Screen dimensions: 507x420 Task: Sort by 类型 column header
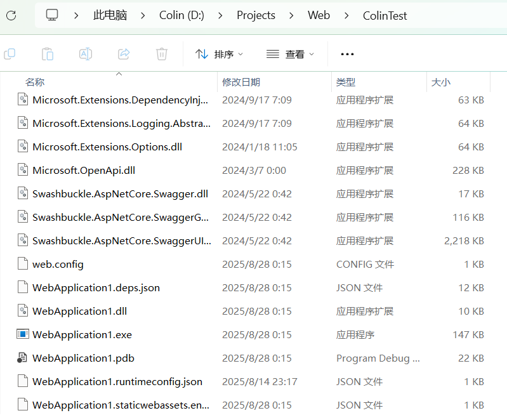346,82
